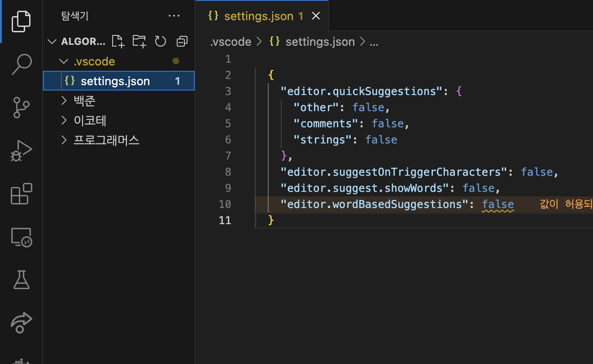The width and height of the screenshot is (593, 364).
Task: Select the settings.json editor tab
Action: pyautogui.click(x=262, y=16)
